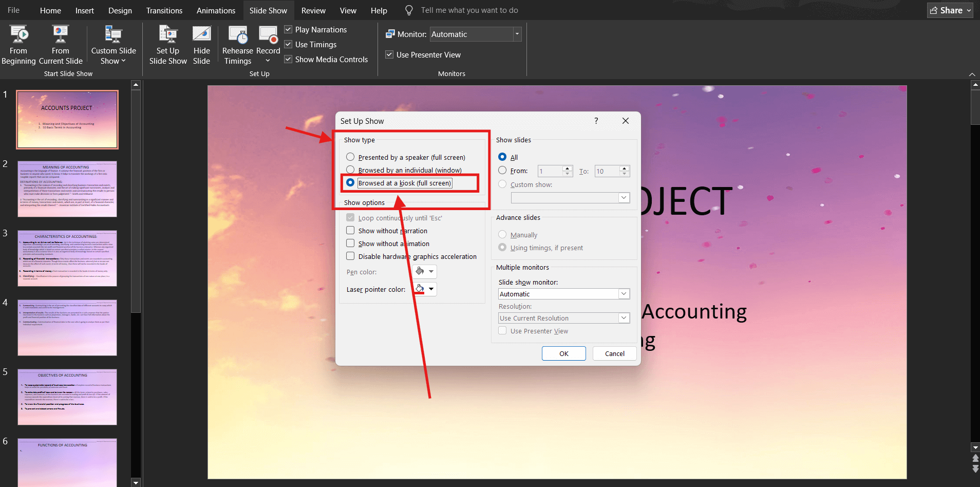Select Browsed at a kiosk option
This screenshot has height=487, width=980.
[x=350, y=182]
